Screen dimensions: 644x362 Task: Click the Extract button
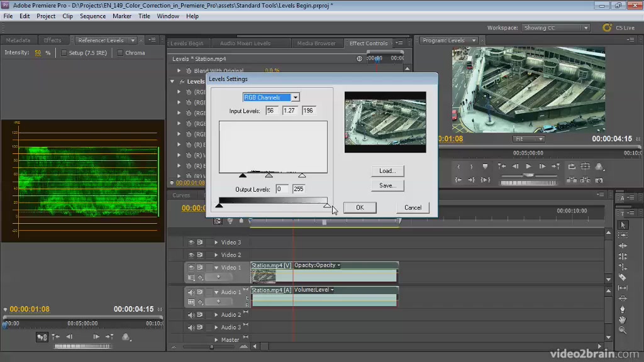(586, 180)
